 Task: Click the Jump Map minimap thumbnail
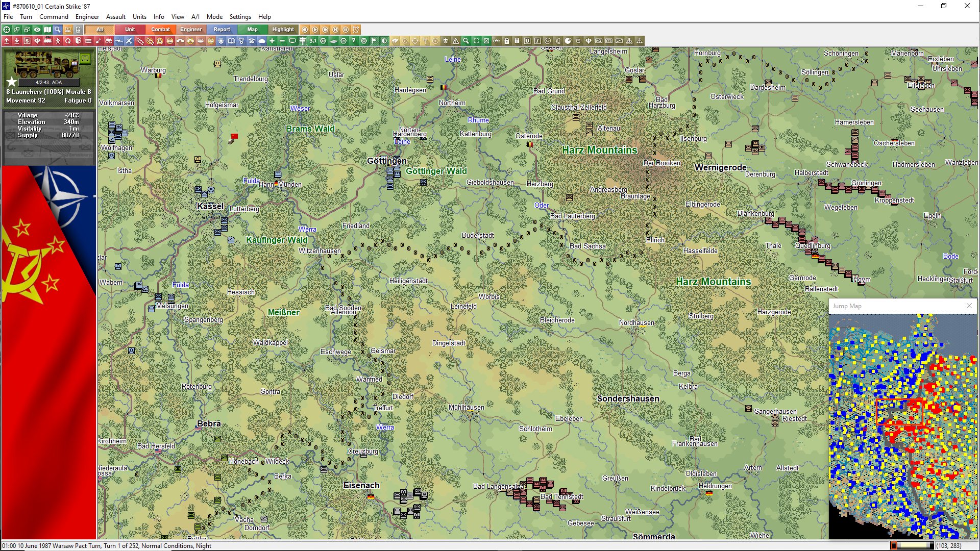coord(902,426)
